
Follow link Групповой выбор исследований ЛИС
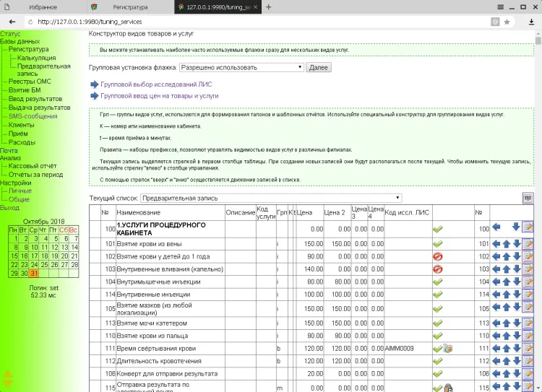[x=156, y=84]
